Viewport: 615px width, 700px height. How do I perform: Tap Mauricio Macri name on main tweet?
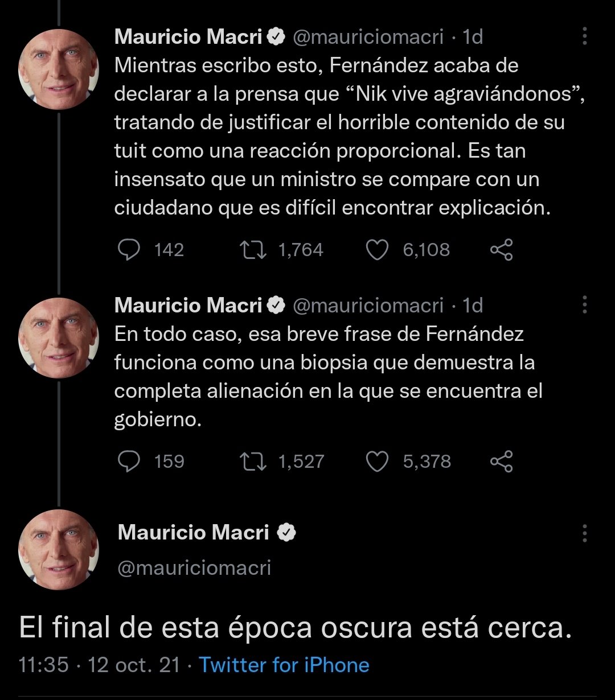pos(193,533)
